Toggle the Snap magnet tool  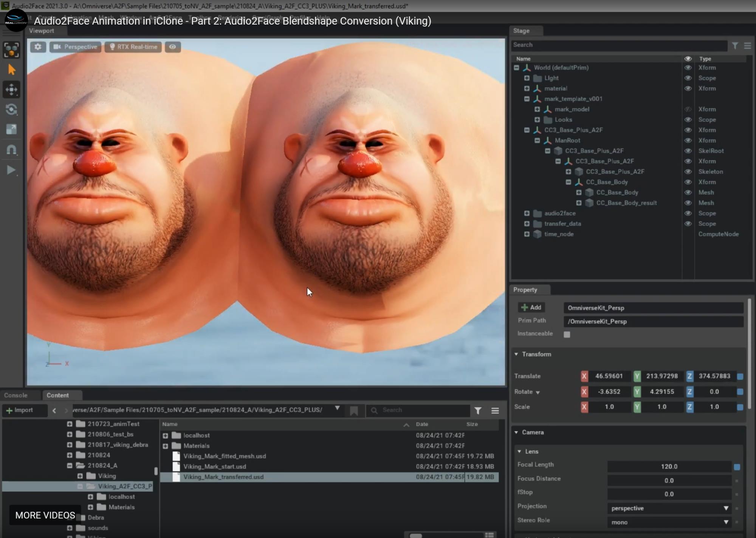pyautogui.click(x=11, y=150)
